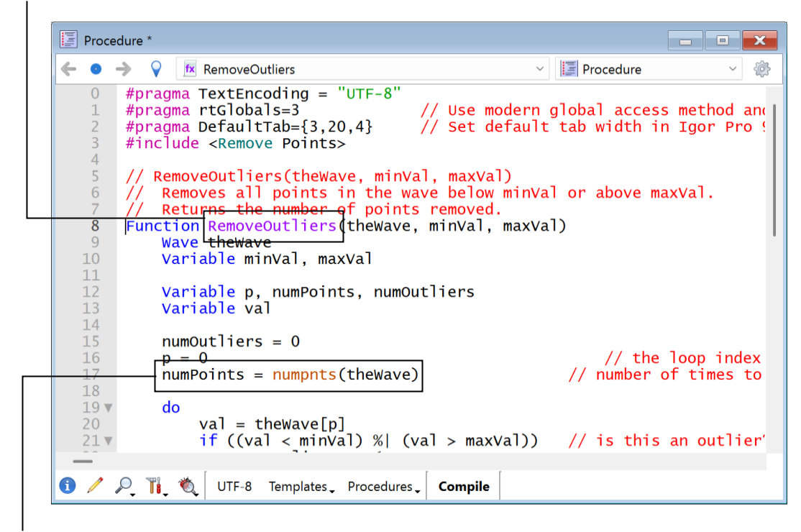Open the Templates popup menu
This screenshot has width=801, height=532.
(x=301, y=487)
